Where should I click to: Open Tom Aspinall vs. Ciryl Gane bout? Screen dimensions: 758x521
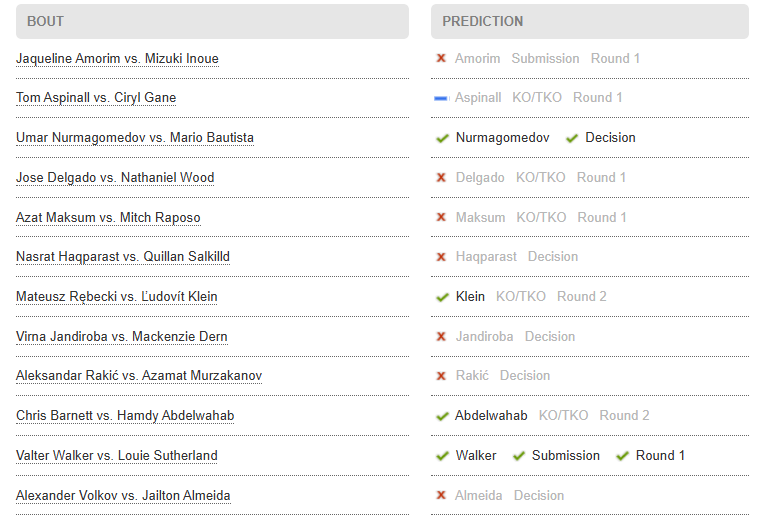(96, 98)
